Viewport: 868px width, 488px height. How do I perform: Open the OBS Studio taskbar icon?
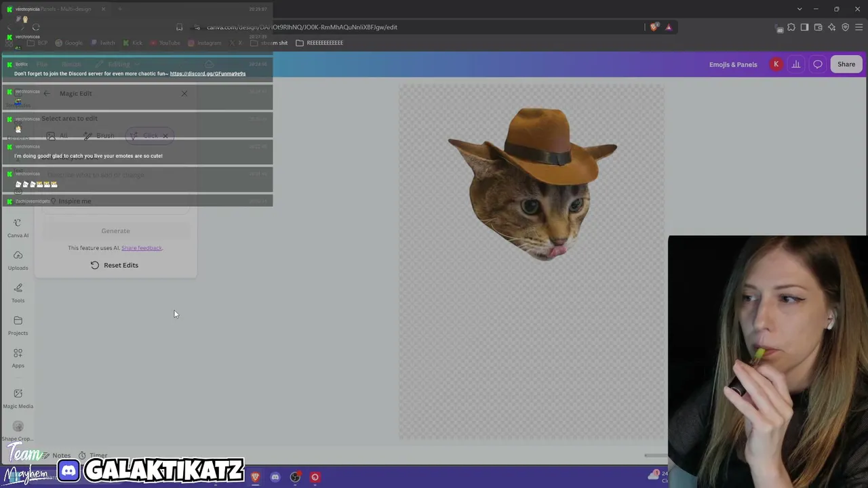(x=295, y=477)
